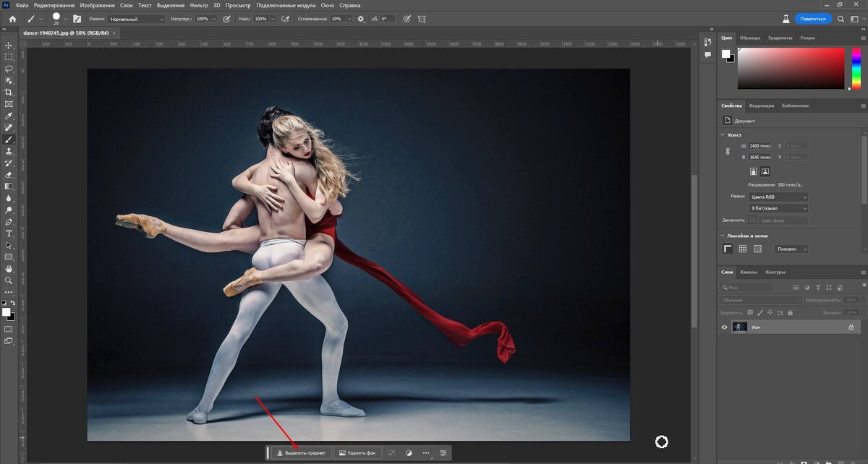The width and height of the screenshot is (868, 464).
Task: Open the brush preset picker arrow
Action: click(65, 19)
